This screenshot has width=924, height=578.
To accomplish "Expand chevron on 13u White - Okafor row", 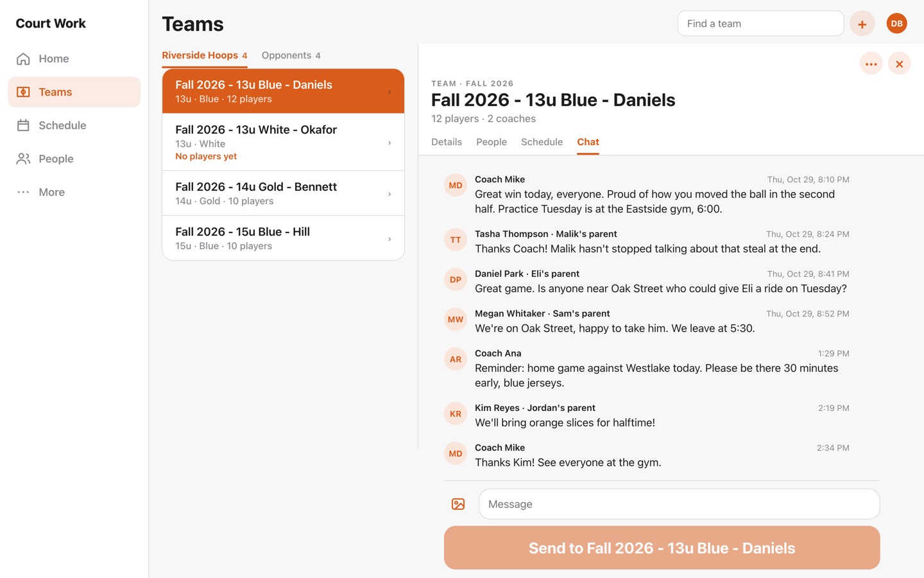I will coord(389,143).
